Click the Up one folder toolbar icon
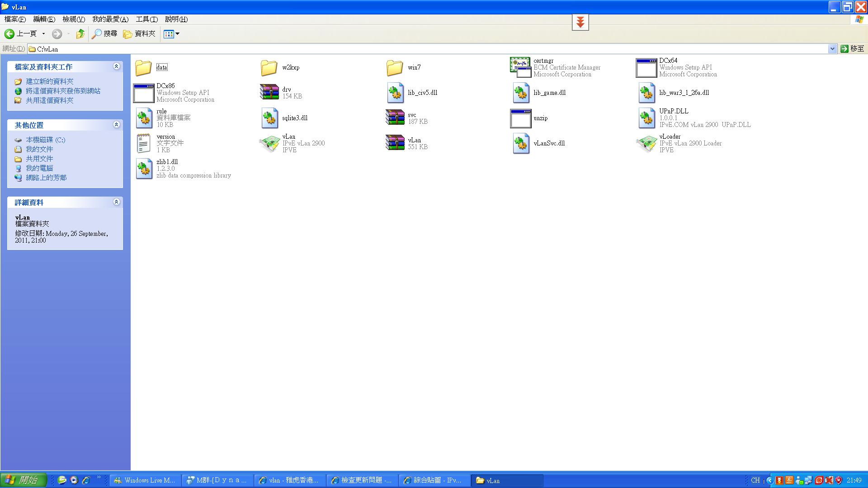This screenshot has width=868, height=488. coord(80,34)
